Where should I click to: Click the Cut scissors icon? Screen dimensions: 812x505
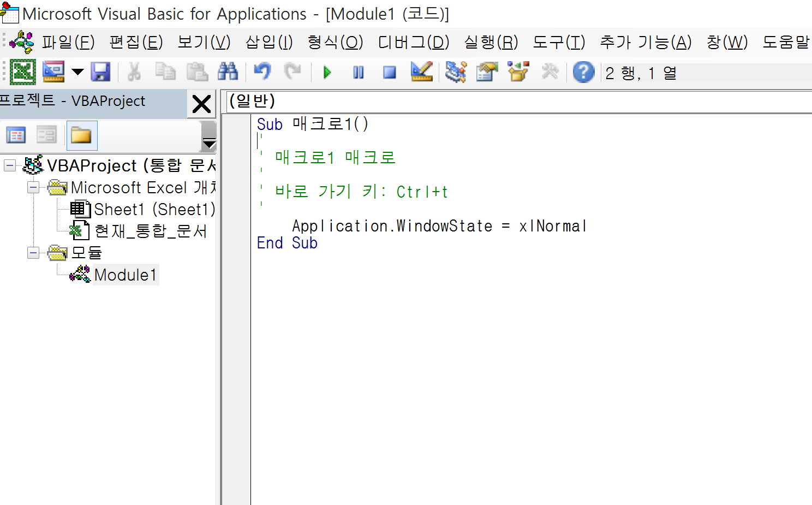click(x=134, y=72)
